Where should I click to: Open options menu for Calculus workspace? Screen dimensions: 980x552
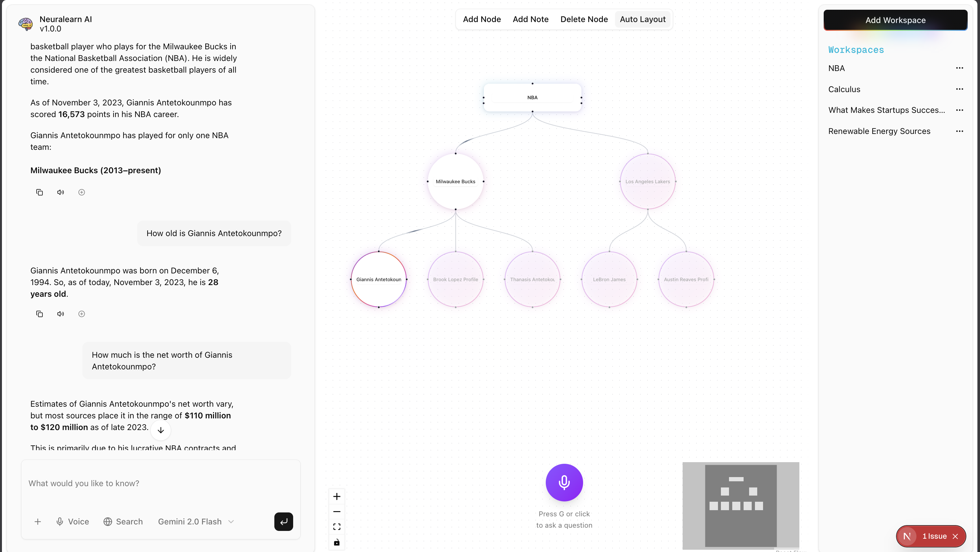(x=959, y=89)
